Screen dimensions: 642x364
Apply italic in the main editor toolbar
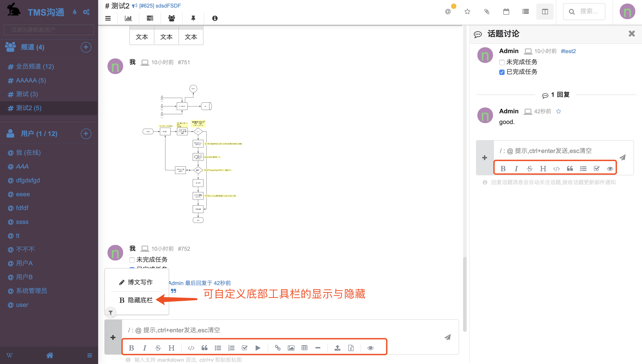coord(145,348)
